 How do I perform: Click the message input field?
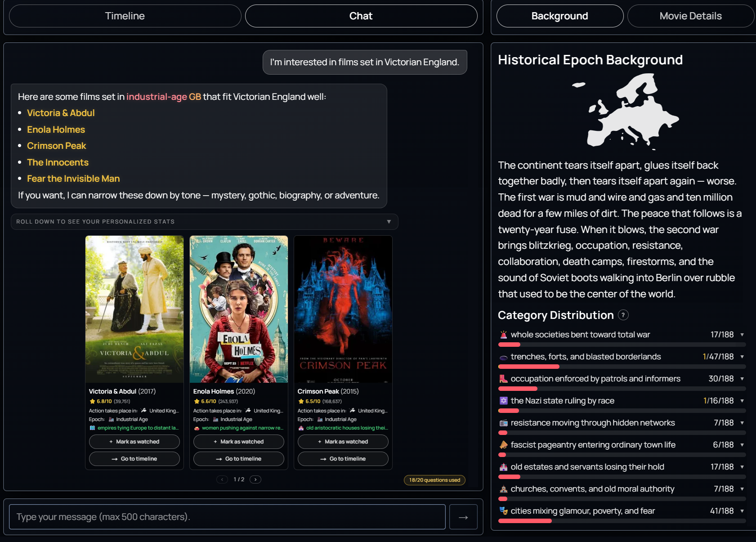227,517
